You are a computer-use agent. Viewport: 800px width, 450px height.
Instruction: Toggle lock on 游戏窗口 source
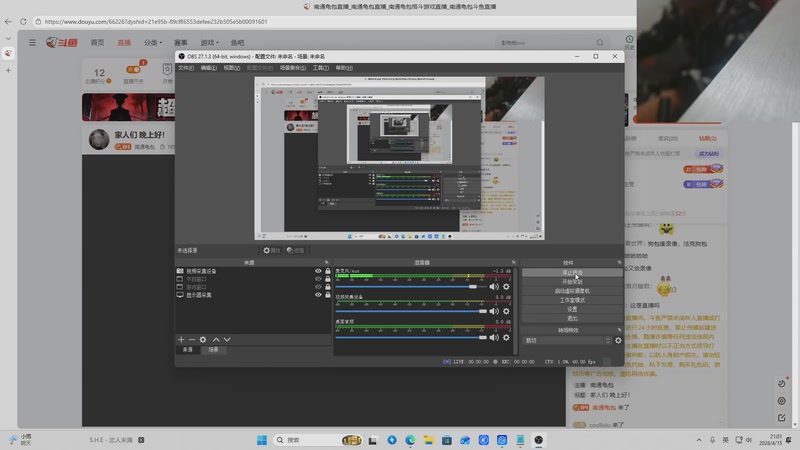pyautogui.click(x=328, y=287)
